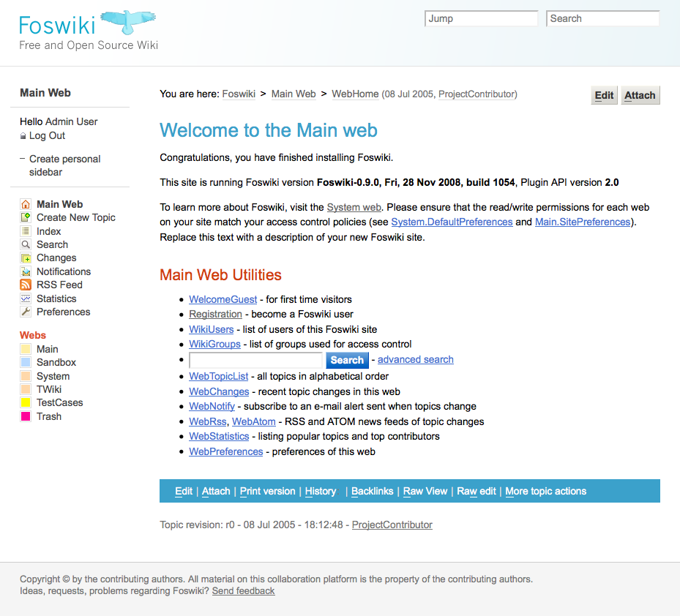Focus the Jump input field
680x616 pixels.
[x=482, y=18]
